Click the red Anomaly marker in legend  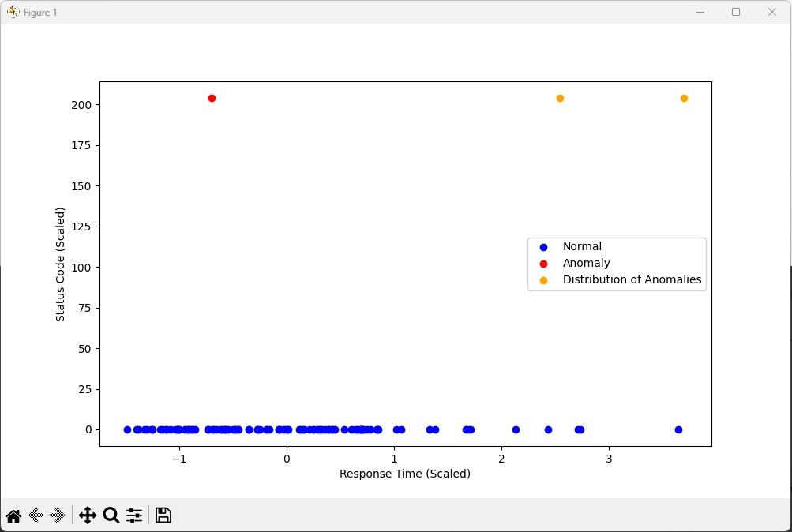point(543,264)
